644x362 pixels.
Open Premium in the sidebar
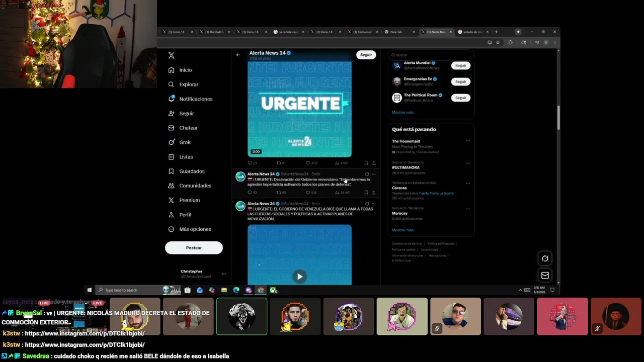184,200
